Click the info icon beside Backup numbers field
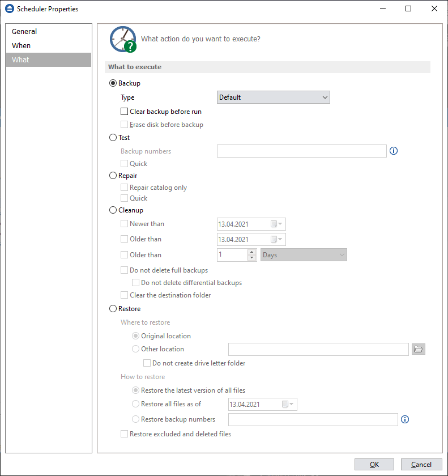The width and height of the screenshot is (448, 476). pyautogui.click(x=394, y=151)
